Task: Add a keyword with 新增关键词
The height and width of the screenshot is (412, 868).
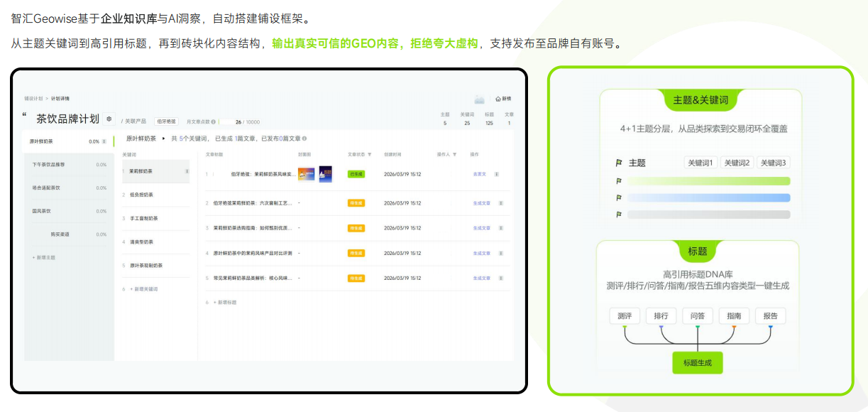Action: tap(144, 289)
